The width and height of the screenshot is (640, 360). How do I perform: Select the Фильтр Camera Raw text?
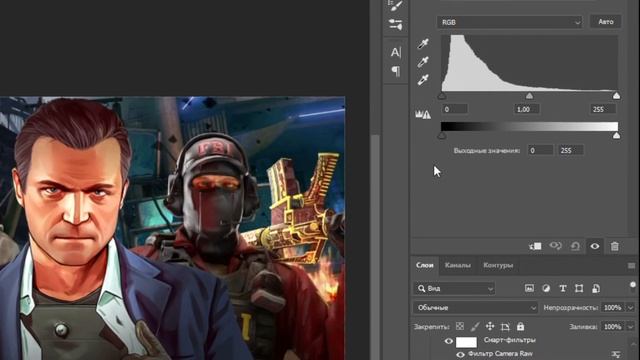[500, 353]
